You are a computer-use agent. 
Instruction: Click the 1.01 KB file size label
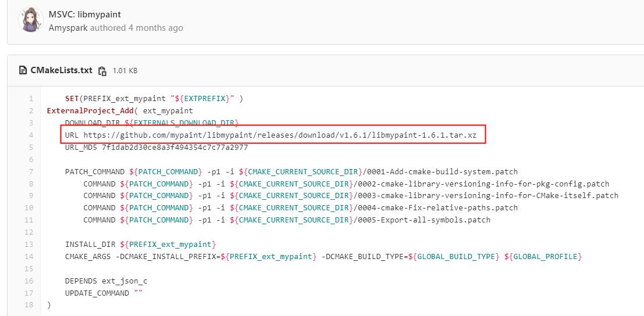(125, 71)
